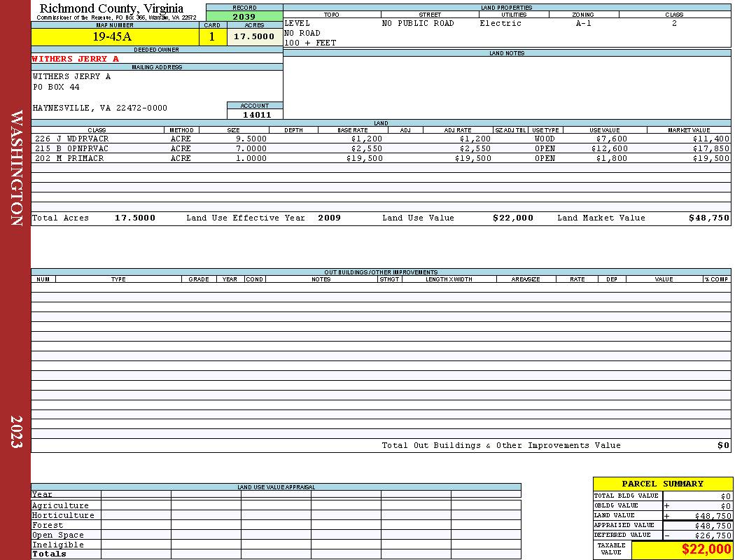This screenshot has height=560, width=735.
Task: Click the Land Use Value $22,000 total
Action: 513,218
